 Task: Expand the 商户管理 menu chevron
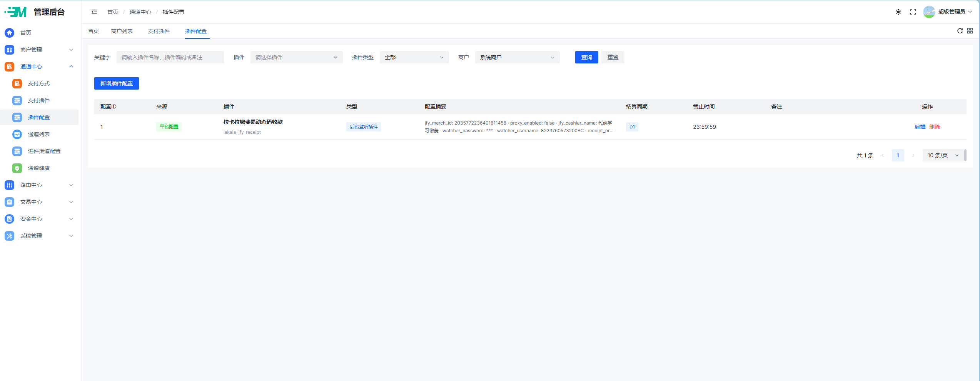pos(71,50)
